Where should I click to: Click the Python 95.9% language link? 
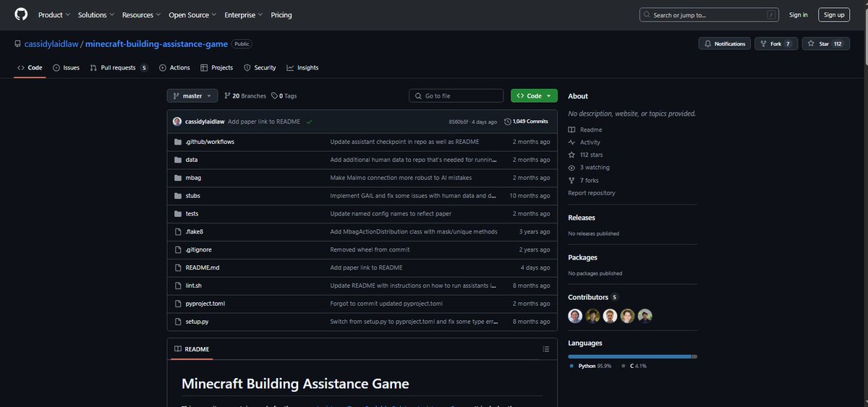click(590, 366)
